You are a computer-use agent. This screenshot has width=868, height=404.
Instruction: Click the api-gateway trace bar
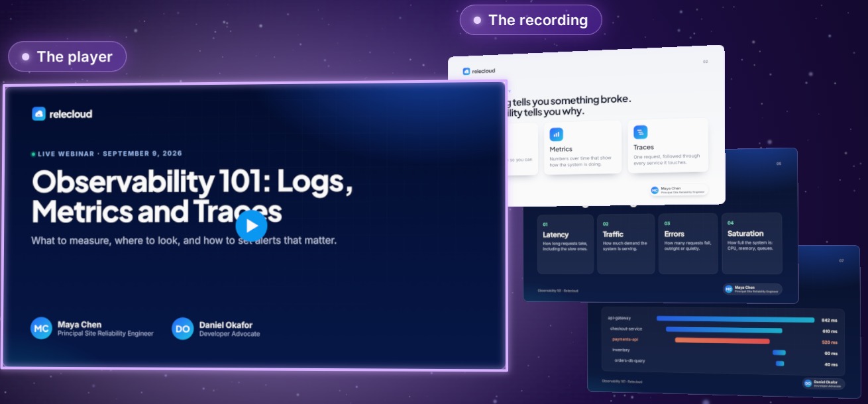tap(735, 319)
